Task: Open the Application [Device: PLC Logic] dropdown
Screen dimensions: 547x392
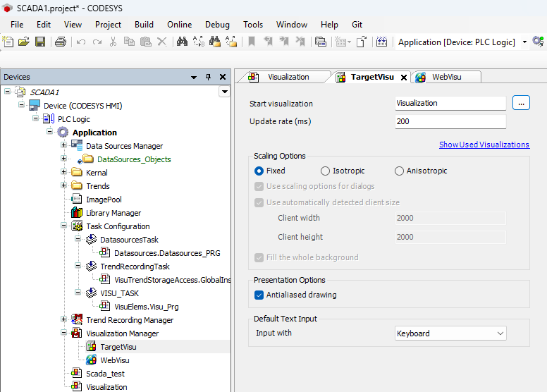Action: (524, 42)
